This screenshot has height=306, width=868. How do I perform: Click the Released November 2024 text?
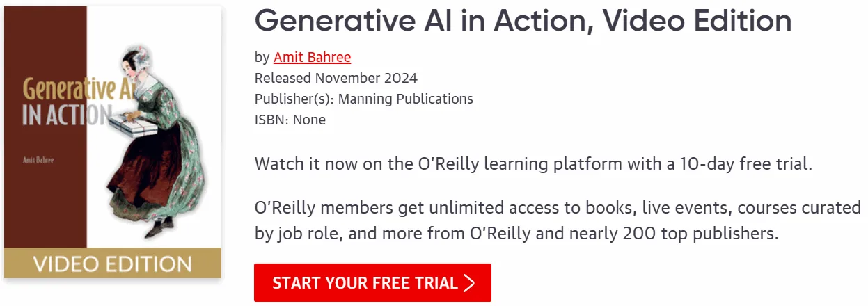[x=336, y=78]
